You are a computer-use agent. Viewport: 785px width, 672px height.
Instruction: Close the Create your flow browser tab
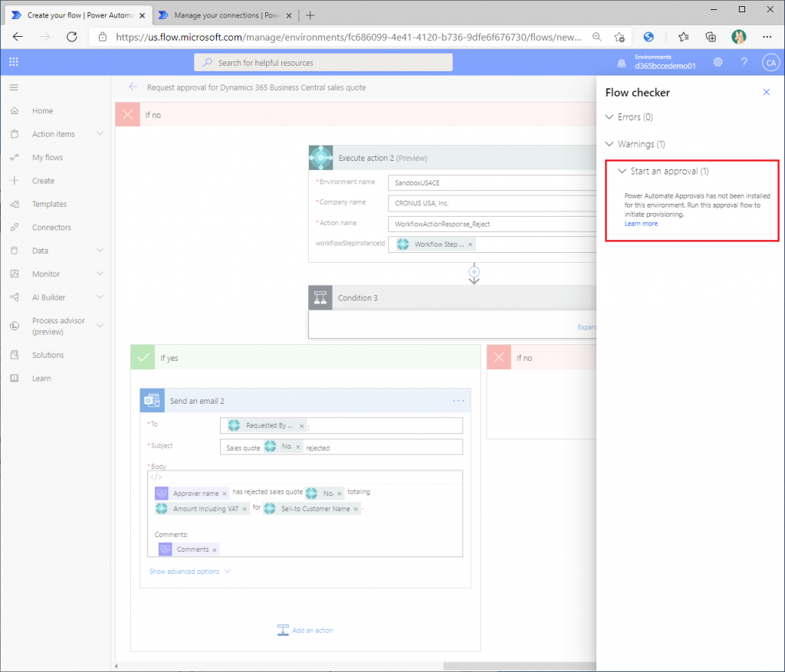coord(142,15)
